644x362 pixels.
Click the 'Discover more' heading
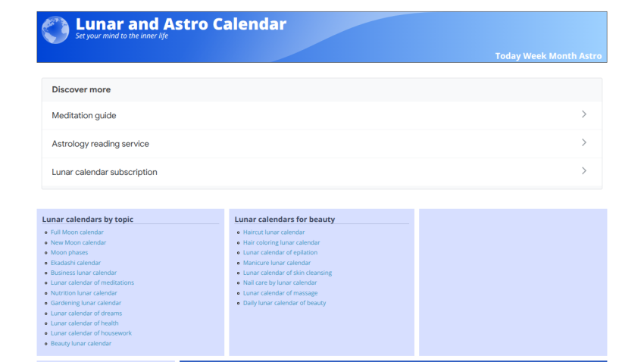coord(81,89)
